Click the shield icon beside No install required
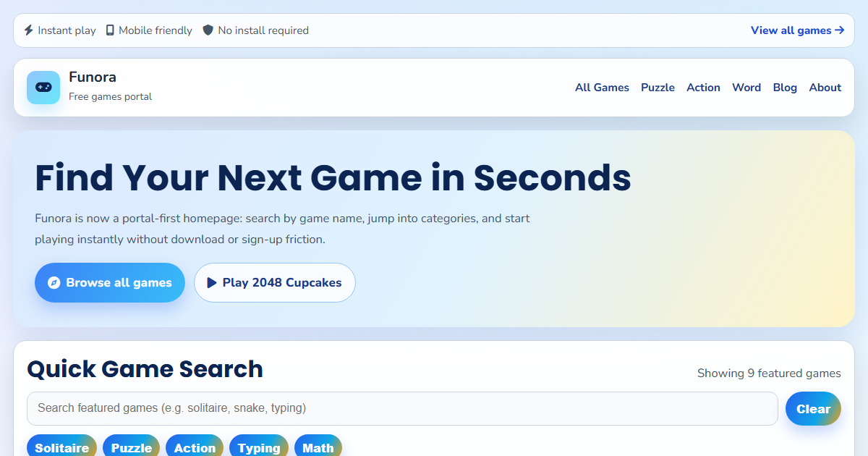This screenshot has width=868, height=456. pos(208,30)
